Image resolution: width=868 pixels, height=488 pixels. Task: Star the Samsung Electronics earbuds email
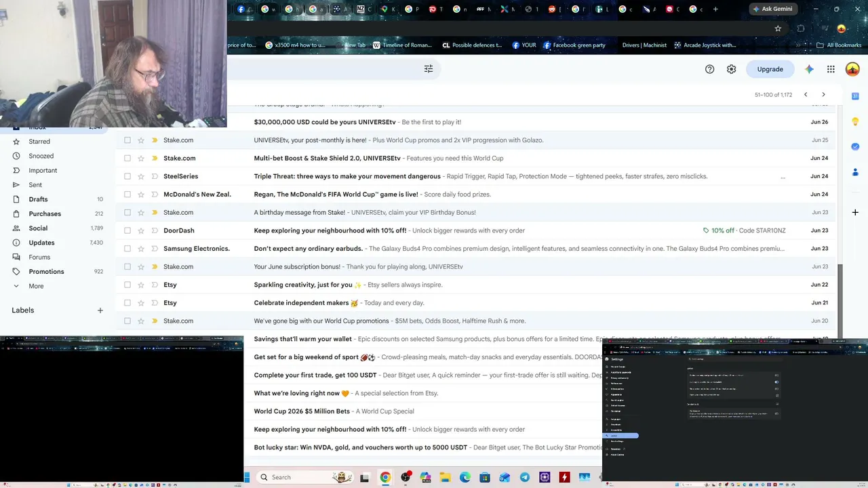click(x=141, y=249)
